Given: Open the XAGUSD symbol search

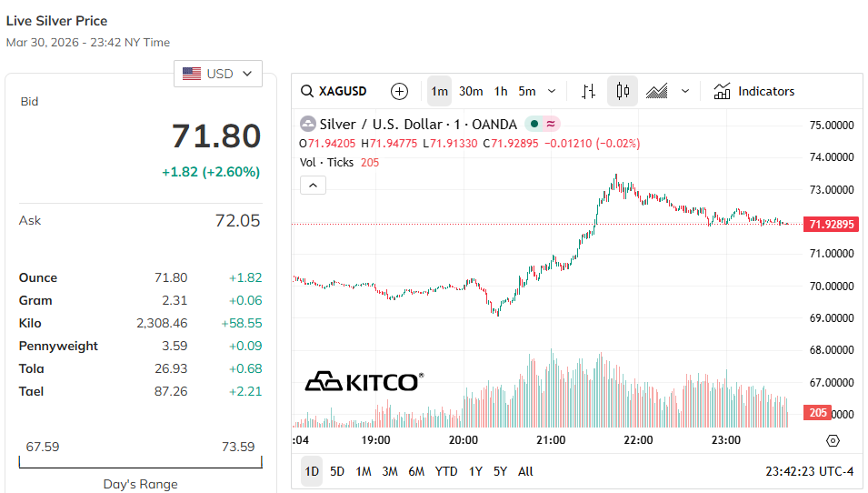Looking at the screenshot, I should 334,91.
